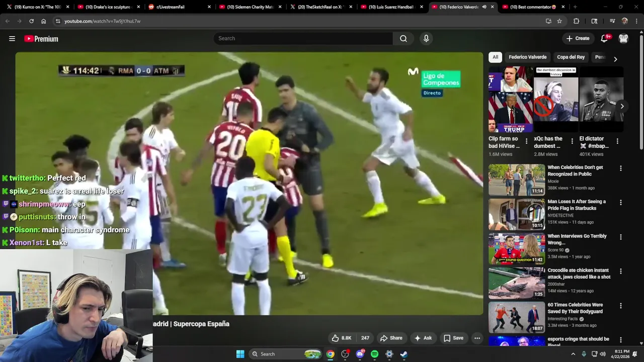Open the YouTube guide hamburger menu
The height and width of the screenshot is (362, 644).
12,39
